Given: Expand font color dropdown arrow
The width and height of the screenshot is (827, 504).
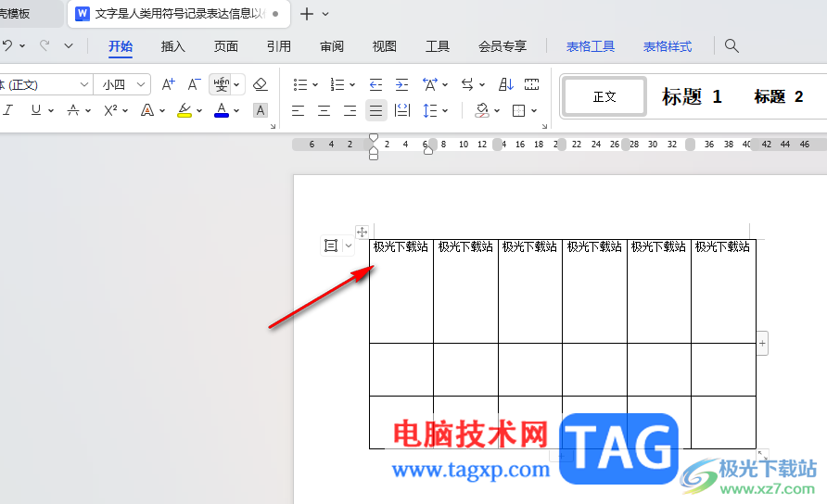Looking at the screenshot, I should coord(236,110).
